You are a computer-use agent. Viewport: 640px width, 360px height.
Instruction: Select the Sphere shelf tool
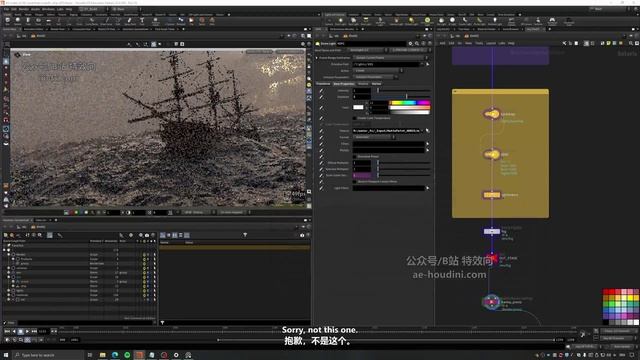point(18,21)
